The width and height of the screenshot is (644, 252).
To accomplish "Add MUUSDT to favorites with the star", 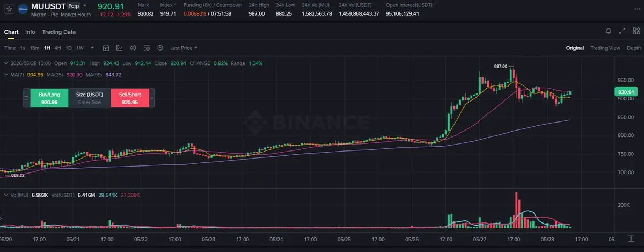I will coord(8,9).
